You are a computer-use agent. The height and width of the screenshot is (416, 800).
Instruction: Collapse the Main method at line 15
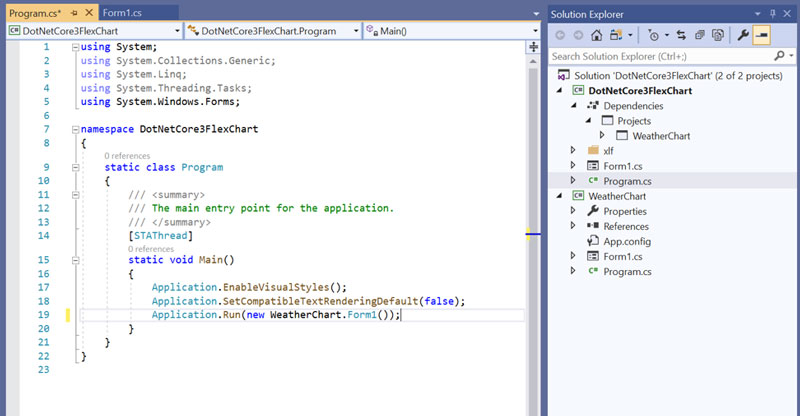tap(76, 260)
